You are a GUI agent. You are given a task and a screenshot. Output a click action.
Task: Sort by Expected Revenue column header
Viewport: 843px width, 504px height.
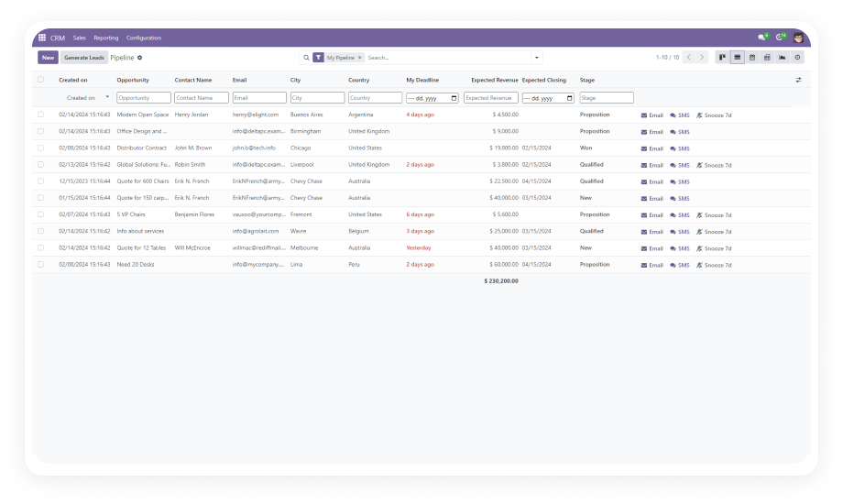(495, 80)
